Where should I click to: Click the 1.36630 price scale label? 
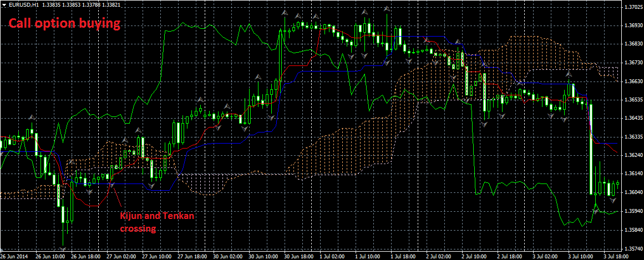[633, 81]
